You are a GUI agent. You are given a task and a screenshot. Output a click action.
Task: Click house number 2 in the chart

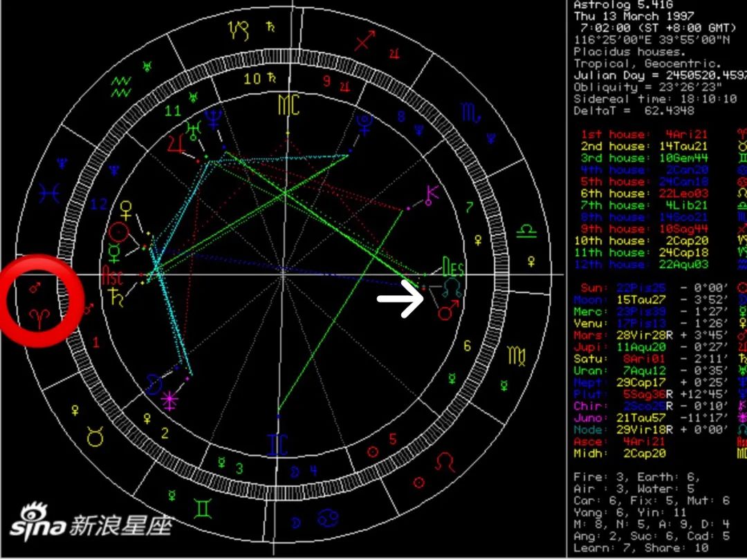(165, 433)
